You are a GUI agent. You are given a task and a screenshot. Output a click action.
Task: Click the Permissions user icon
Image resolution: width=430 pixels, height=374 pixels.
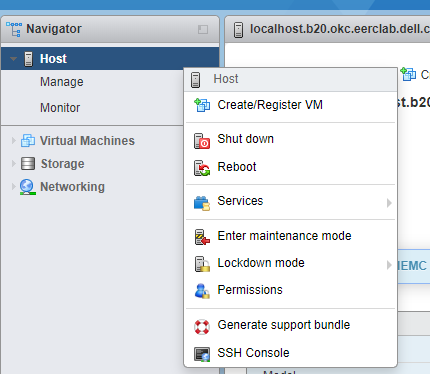tap(202, 291)
